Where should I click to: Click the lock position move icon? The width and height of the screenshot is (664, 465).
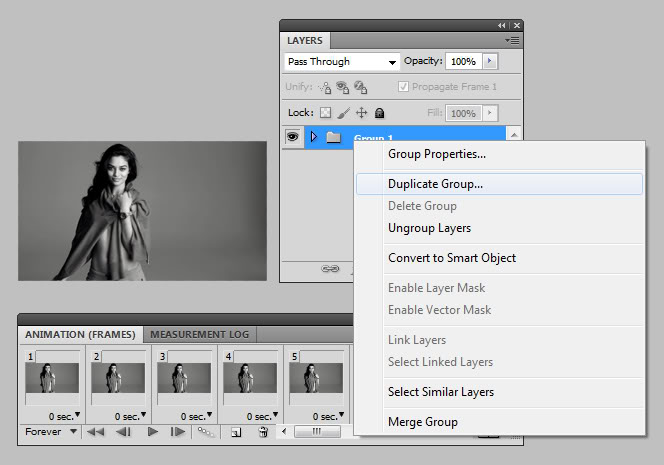pyautogui.click(x=361, y=113)
